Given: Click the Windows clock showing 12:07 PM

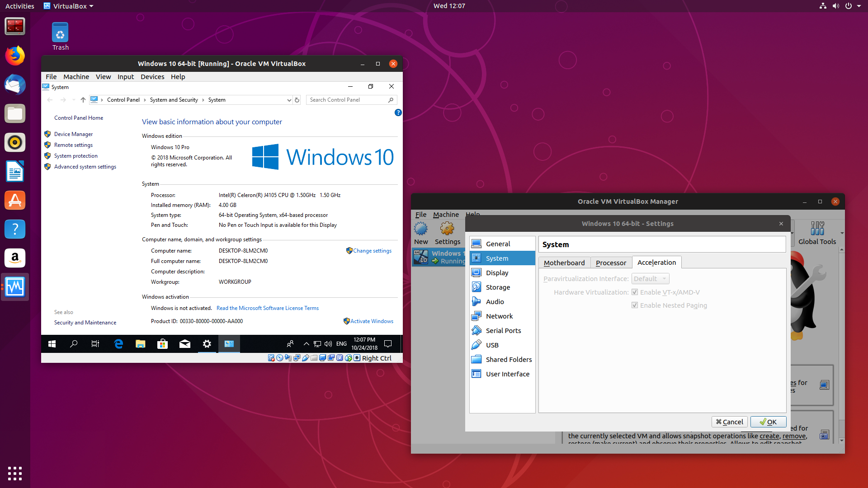Looking at the screenshot, I should (x=364, y=344).
